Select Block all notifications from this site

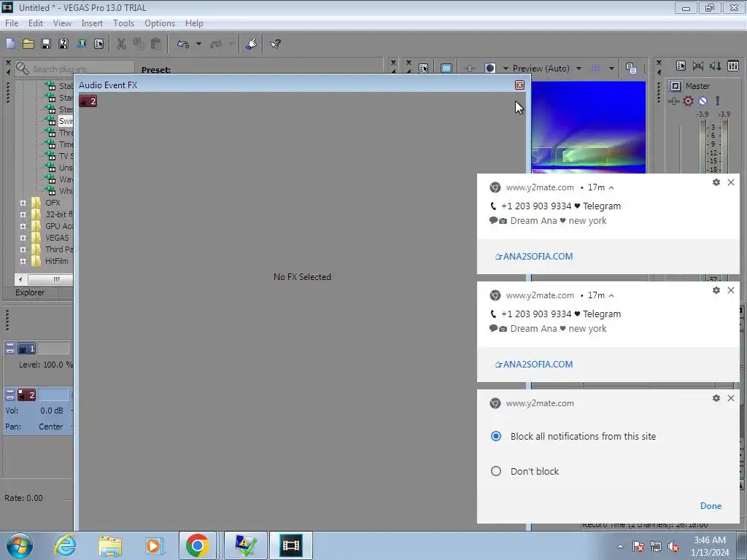[496, 436]
